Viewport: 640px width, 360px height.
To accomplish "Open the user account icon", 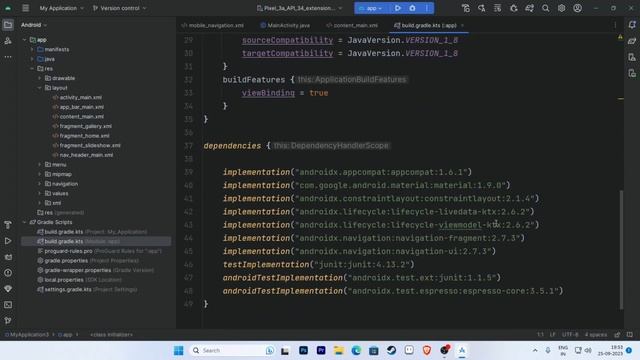I will [x=577, y=8].
